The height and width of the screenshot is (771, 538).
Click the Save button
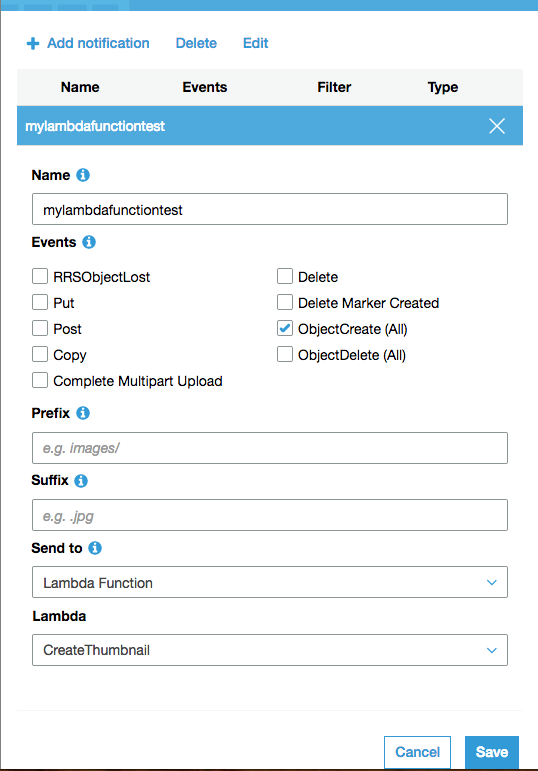click(492, 752)
